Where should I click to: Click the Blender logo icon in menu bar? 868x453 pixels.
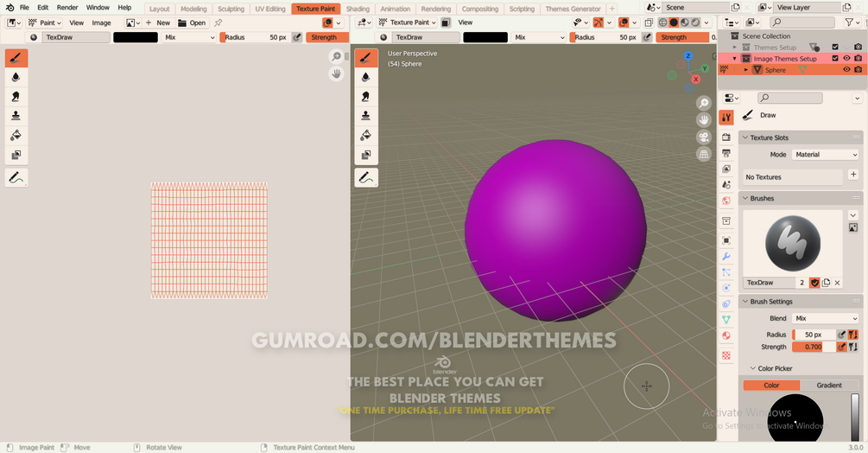10,8
